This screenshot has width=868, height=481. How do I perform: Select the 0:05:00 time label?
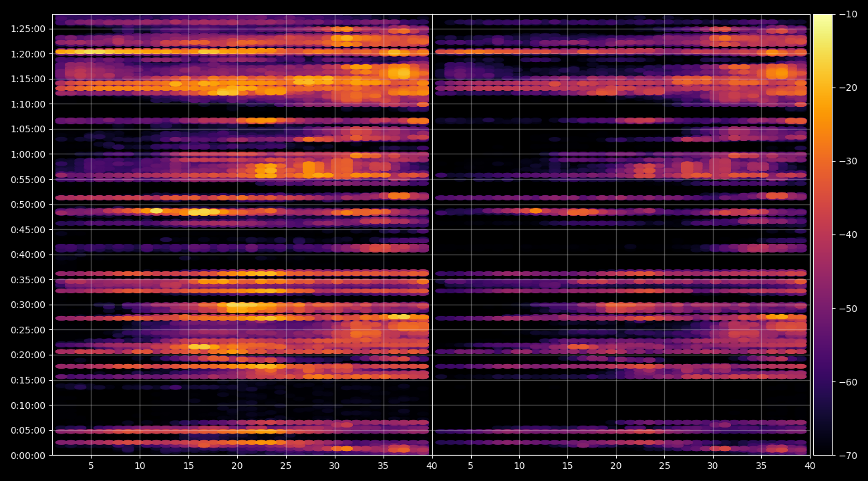point(28,430)
